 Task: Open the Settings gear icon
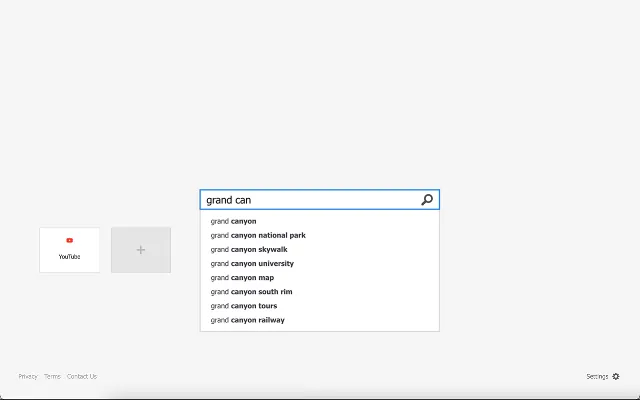click(616, 376)
